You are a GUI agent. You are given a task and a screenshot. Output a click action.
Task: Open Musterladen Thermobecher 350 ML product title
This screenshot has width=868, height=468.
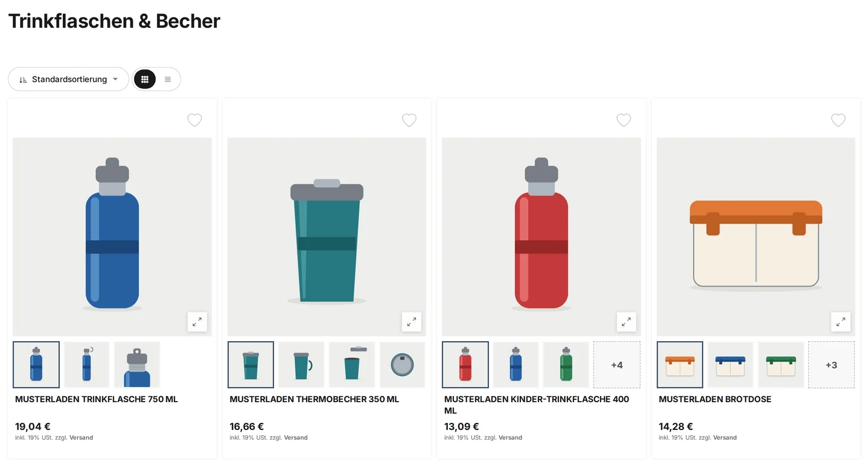[x=314, y=399]
